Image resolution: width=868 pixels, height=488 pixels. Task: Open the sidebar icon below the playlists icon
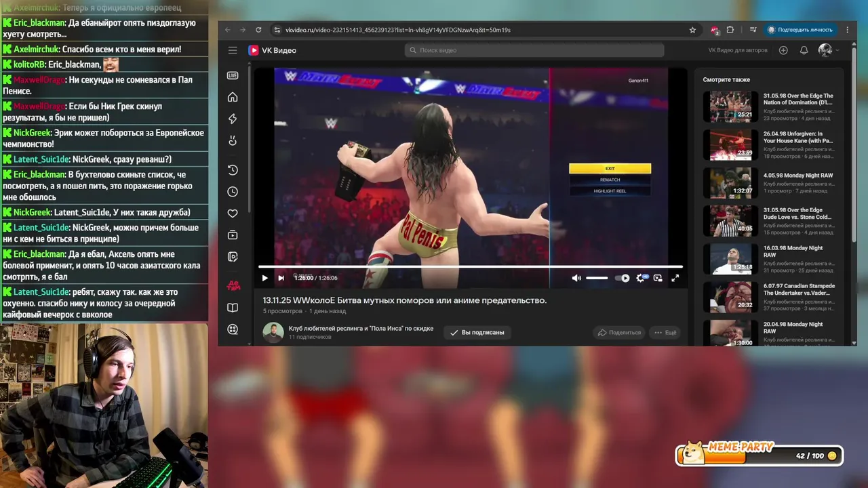click(x=233, y=257)
